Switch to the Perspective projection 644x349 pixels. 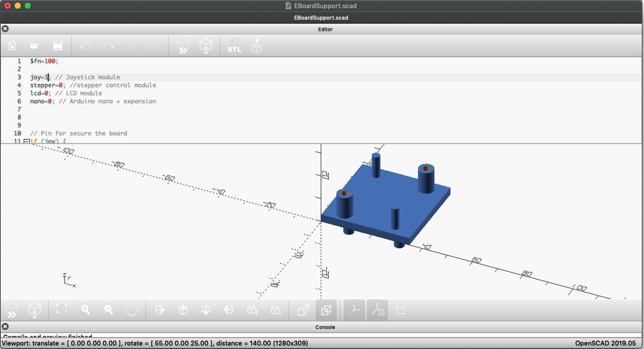point(303,310)
